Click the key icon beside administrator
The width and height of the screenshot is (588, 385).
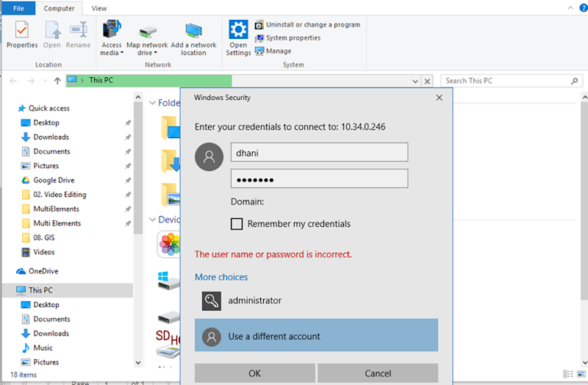click(x=212, y=301)
